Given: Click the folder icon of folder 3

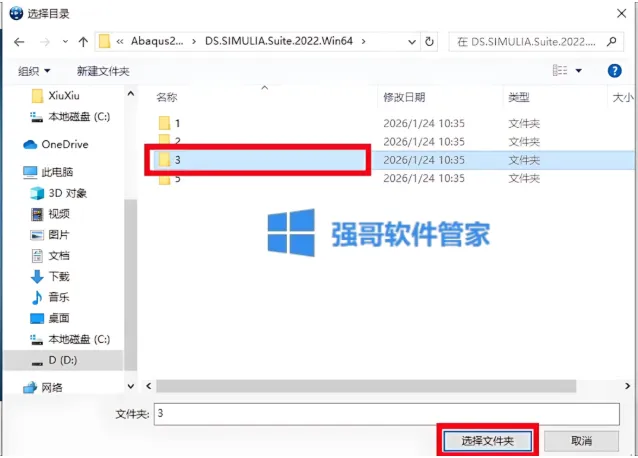Looking at the screenshot, I should point(164,159).
